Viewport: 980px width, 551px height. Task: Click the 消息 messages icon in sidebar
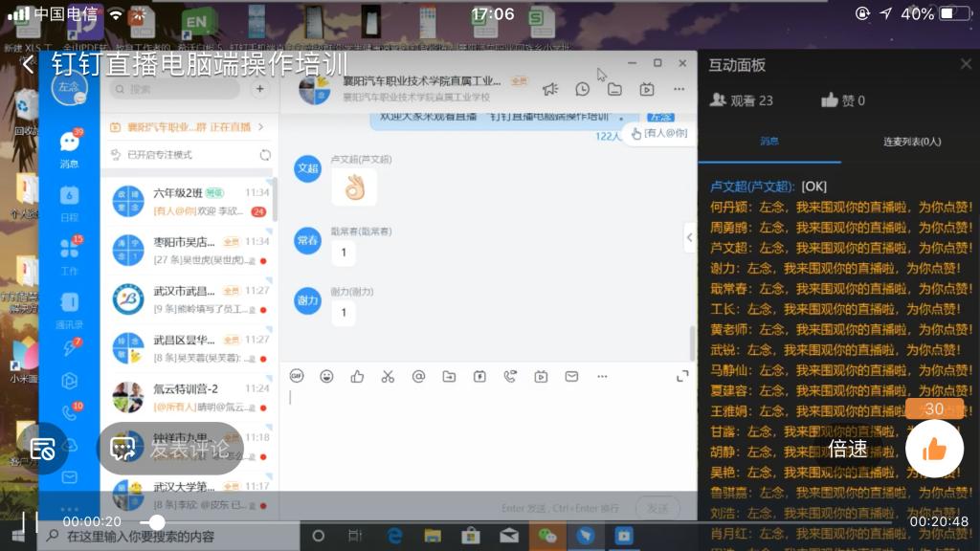pyautogui.click(x=69, y=143)
